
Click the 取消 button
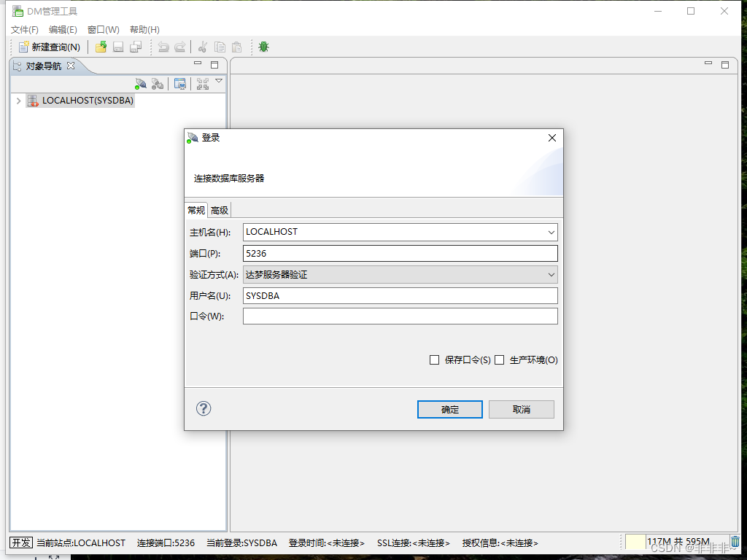[x=521, y=410]
